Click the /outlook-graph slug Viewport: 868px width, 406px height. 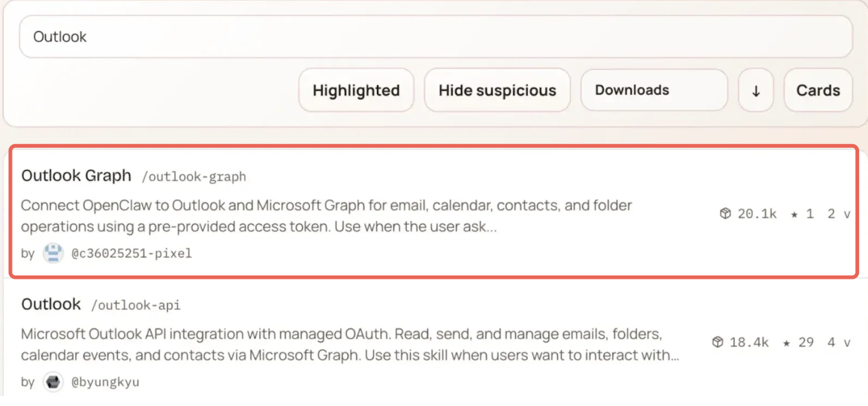194,177
